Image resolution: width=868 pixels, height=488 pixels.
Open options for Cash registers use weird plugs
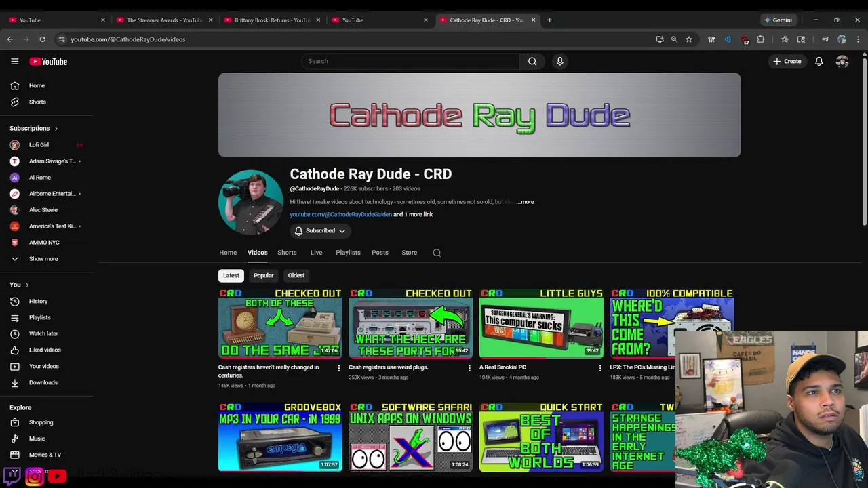point(469,368)
